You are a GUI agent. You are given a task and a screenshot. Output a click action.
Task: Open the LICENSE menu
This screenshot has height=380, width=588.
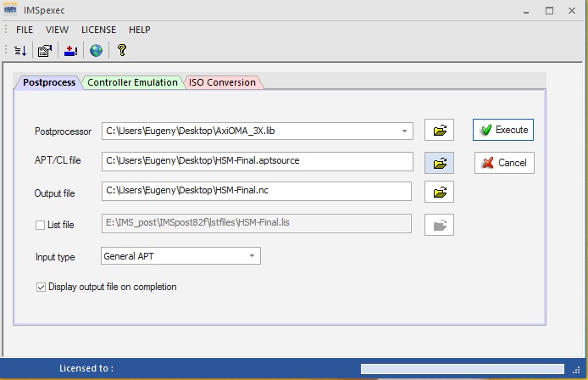pyautogui.click(x=98, y=30)
